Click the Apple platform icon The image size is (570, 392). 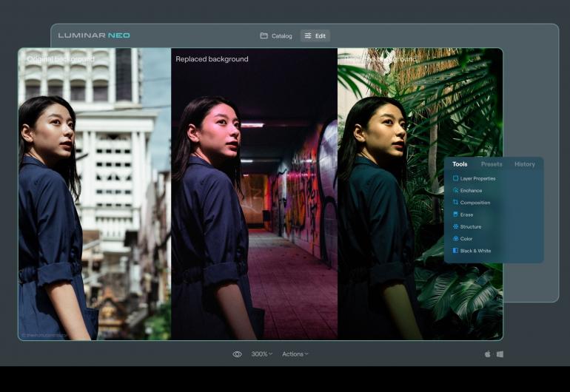[488, 354]
